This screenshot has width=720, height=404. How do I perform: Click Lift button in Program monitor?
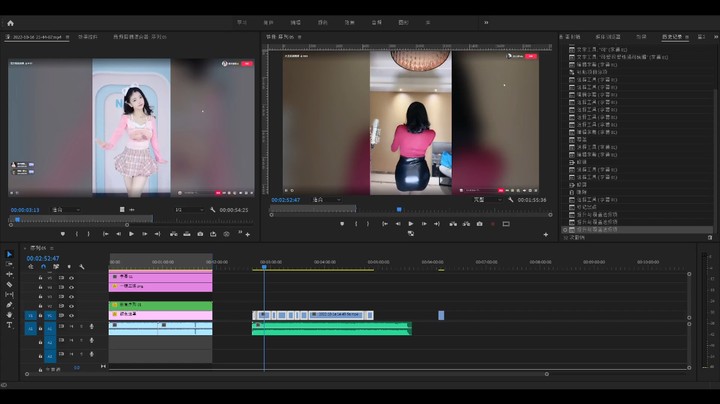pyautogui.click(x=453, y=224)
